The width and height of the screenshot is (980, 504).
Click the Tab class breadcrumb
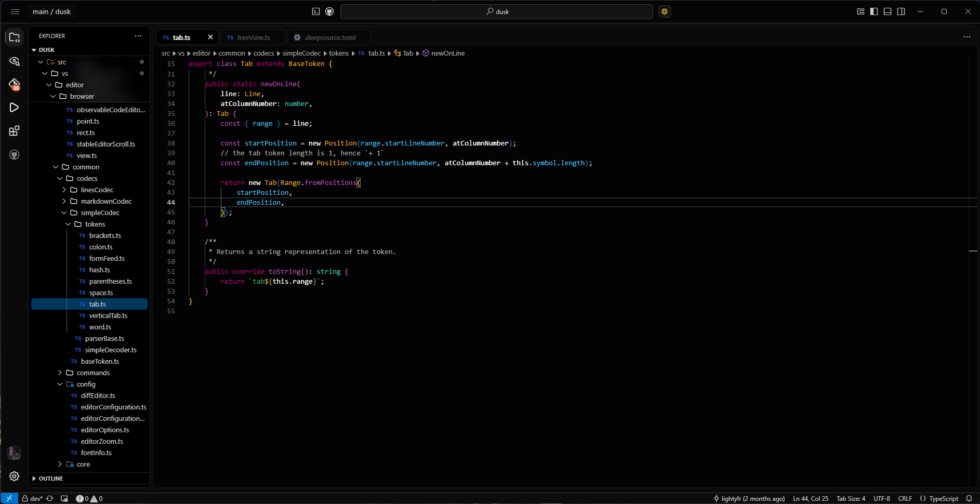tap(404, 53)
